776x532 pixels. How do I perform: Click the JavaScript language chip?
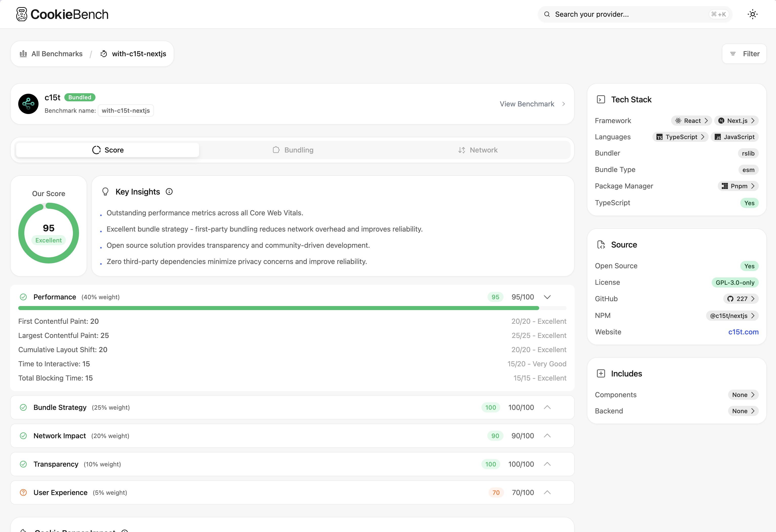pos(735,137)
